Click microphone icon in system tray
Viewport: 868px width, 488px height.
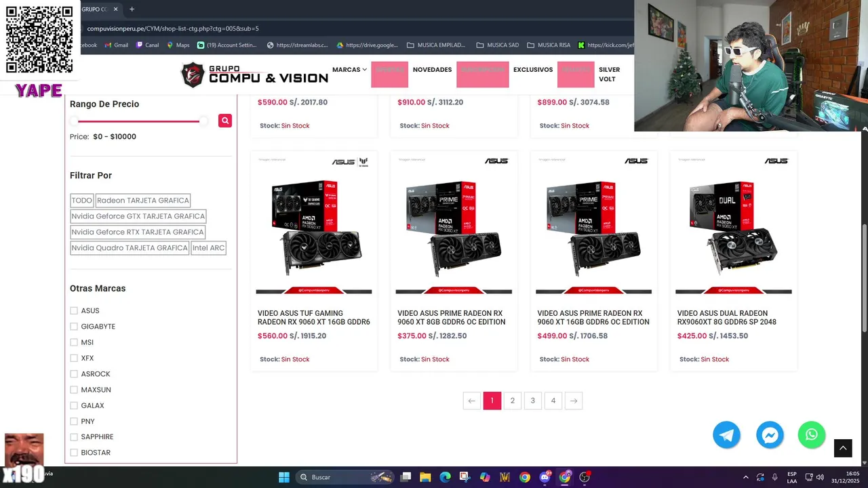[x=774, y=477]
